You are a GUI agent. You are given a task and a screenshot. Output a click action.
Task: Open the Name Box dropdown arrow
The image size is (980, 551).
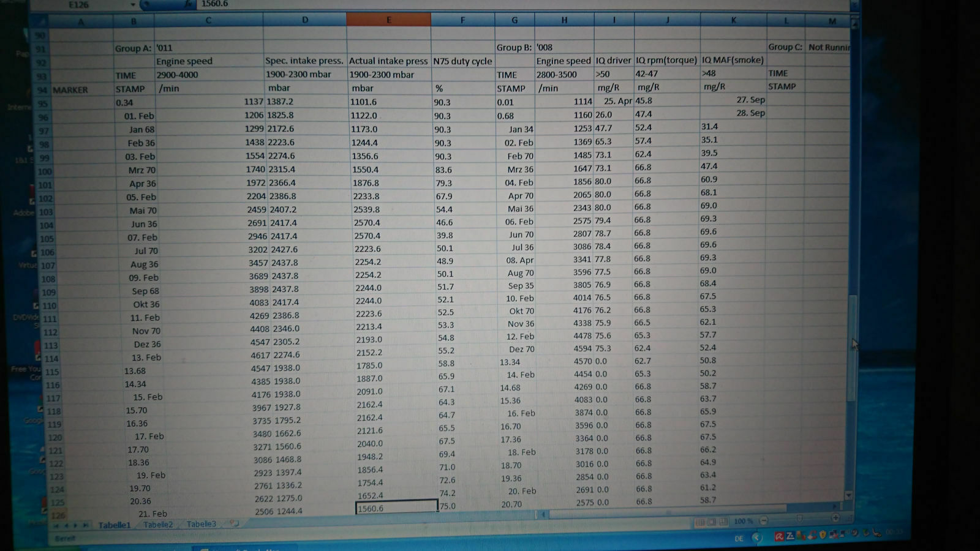132,5
